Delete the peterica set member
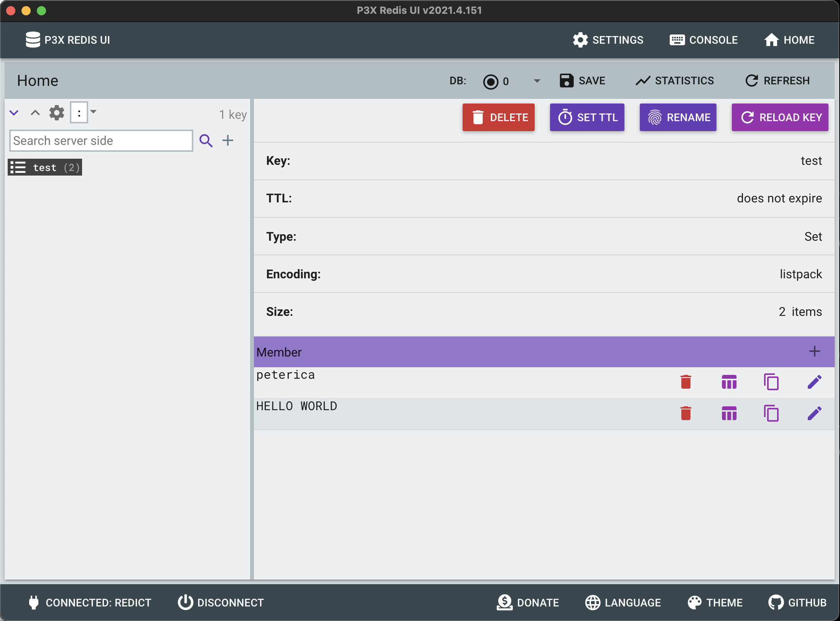840x621 pixels. (x=686, y=382)
